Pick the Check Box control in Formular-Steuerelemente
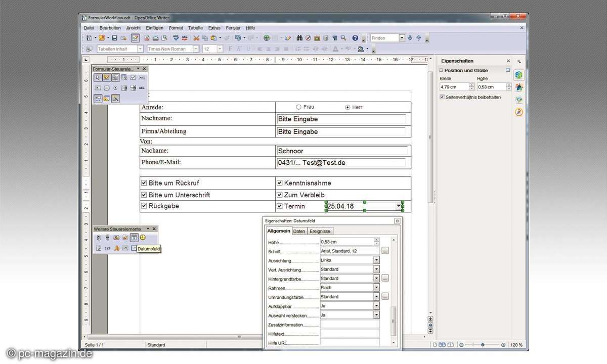The width and height of the screenshot is (607, 364). [133, 77]
